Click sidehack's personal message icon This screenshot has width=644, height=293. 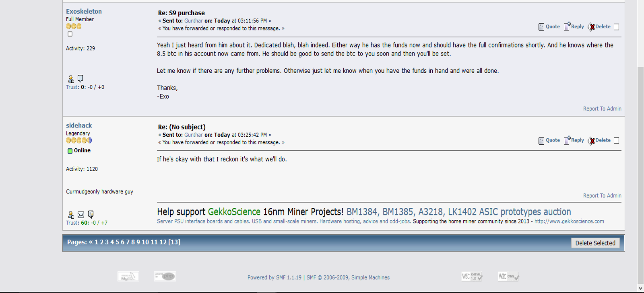pos(91,215)
